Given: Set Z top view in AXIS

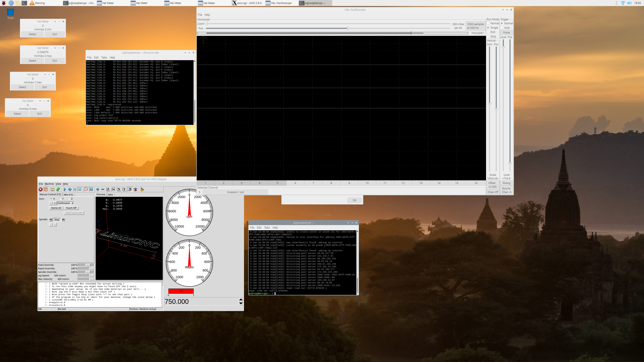Looking at the screenshot, I should coord(108,189).
